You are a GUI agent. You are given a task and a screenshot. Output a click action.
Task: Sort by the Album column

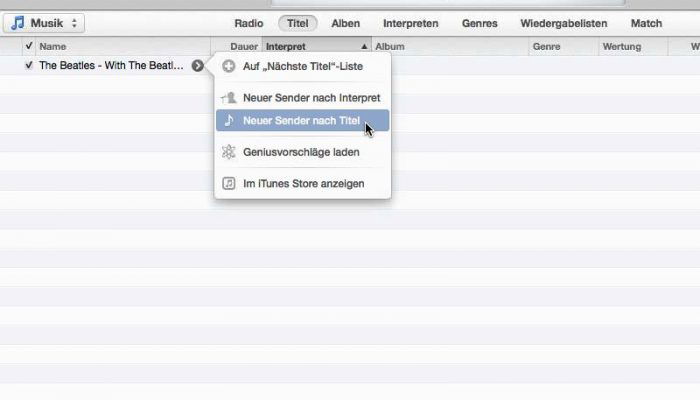[450, 46]
